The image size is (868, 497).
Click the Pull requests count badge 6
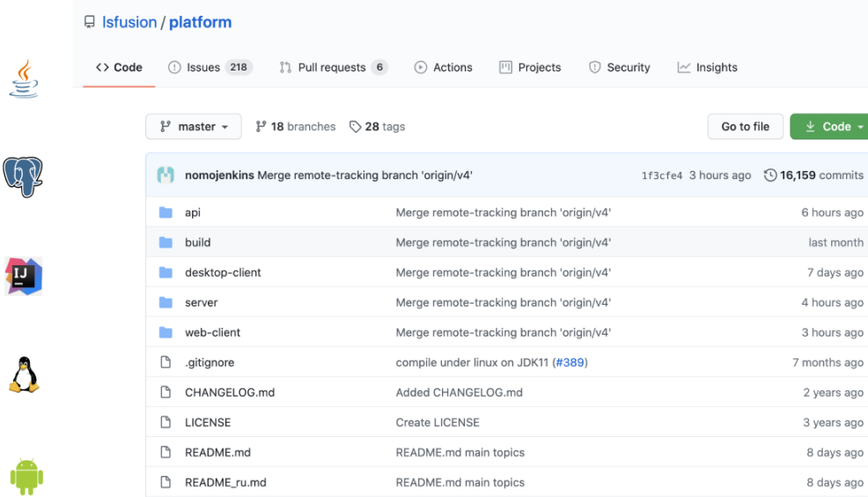tap(379, 67)
